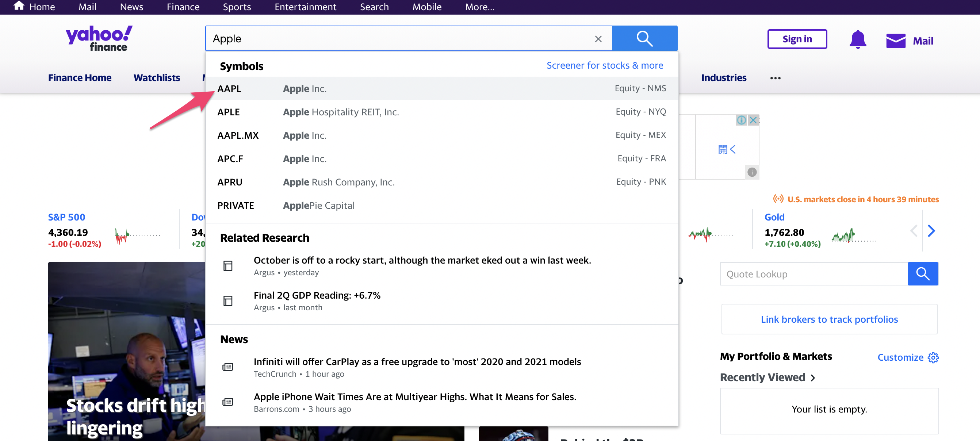
Task: Click Finance in top navigation bar
Action: tap(183, 7)
